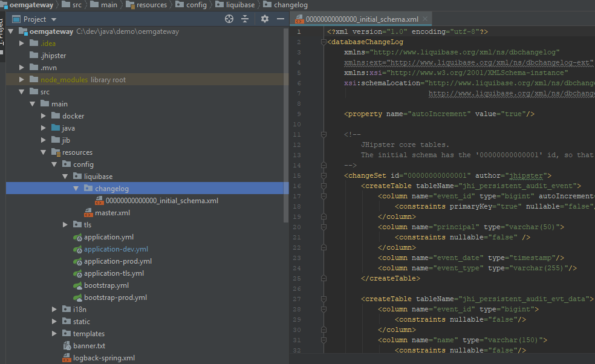Click src in the navigation breadcrumb
The image size is (595, 364).
77,5
